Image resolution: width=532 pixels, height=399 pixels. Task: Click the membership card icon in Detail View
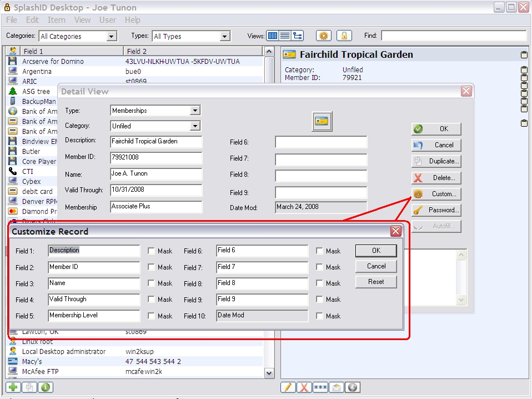pos(322,121)
